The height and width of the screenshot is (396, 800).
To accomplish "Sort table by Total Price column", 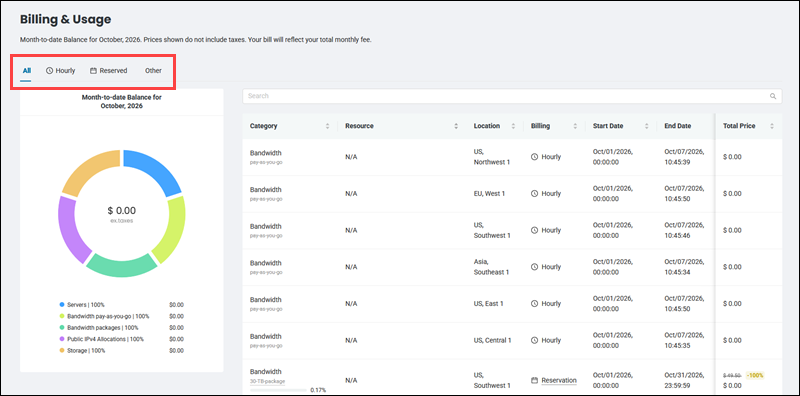I will [772, 126].
